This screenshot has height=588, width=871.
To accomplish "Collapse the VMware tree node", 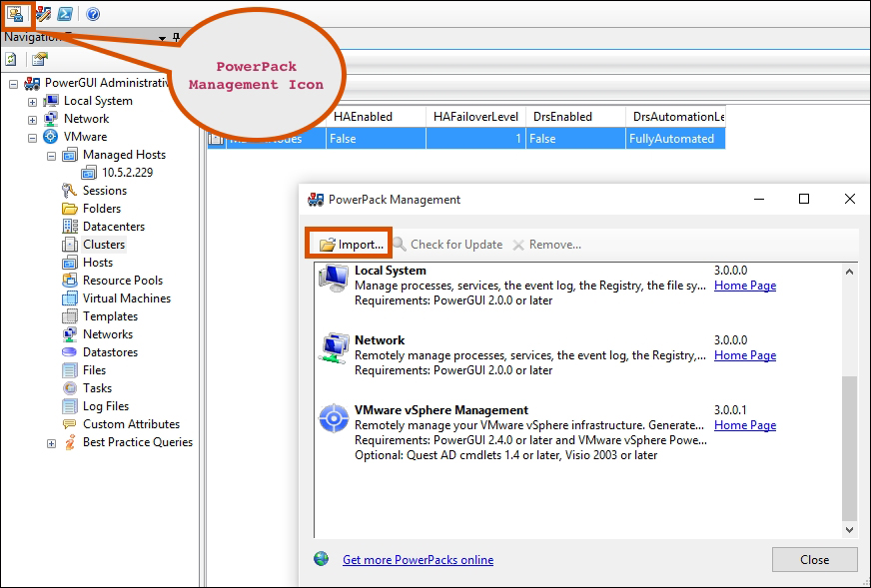I will 32,138.
